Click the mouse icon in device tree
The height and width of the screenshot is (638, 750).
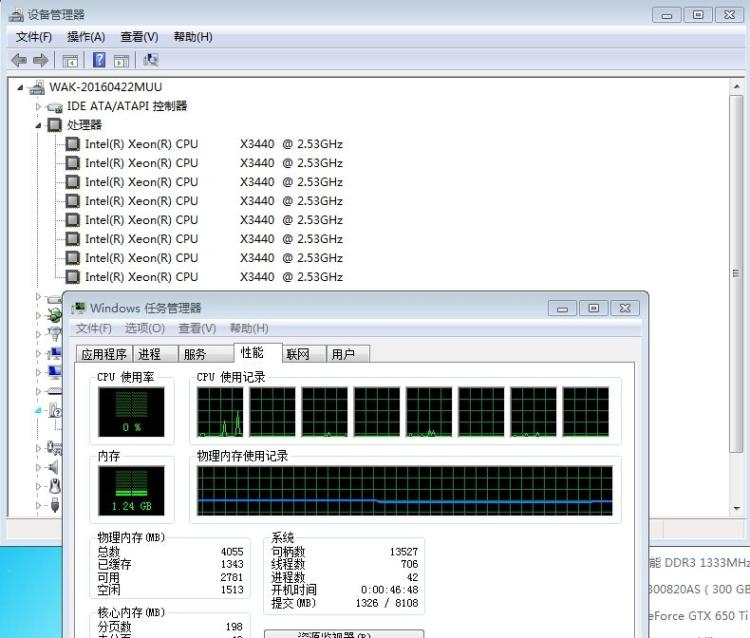tap(55, 486)
